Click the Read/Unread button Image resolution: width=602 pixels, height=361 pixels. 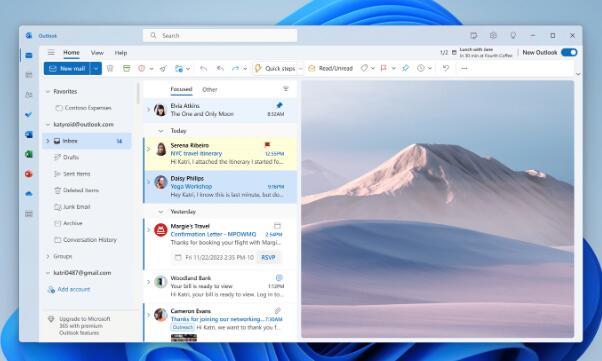coord(330,68)
